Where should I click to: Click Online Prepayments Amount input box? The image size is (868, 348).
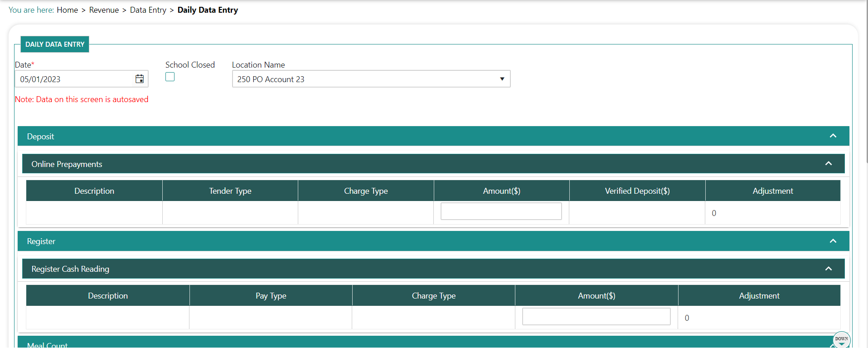501,211
